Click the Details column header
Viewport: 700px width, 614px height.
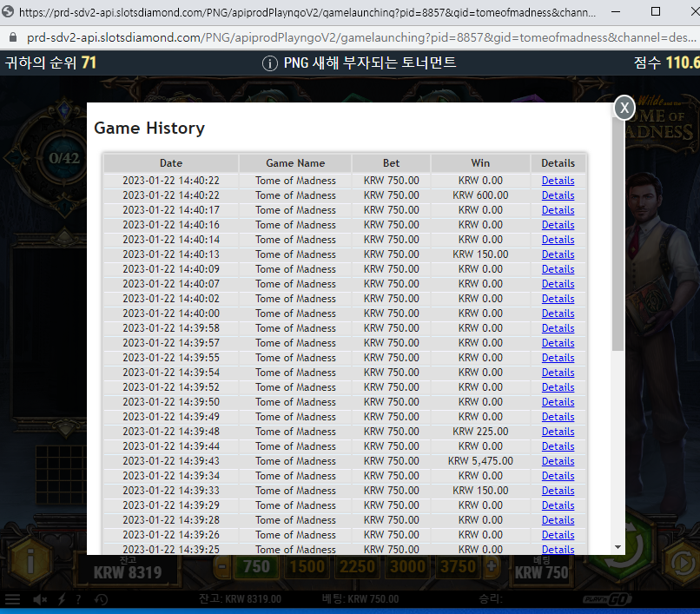pyautogui.click(x=558, y=163)
